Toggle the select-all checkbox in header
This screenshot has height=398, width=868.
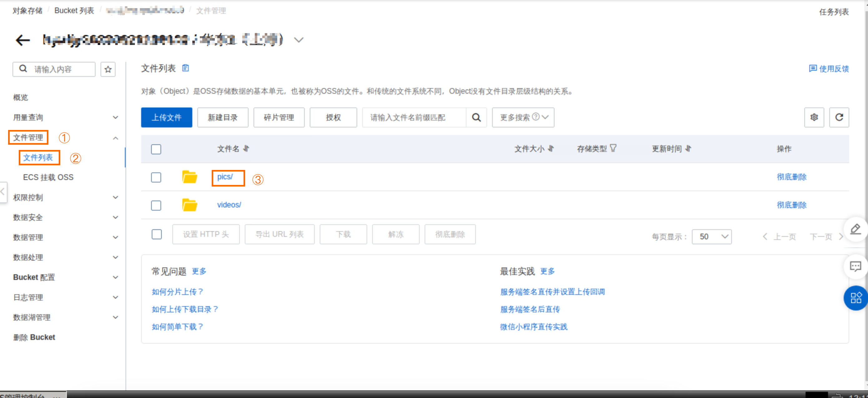[156, 149]
